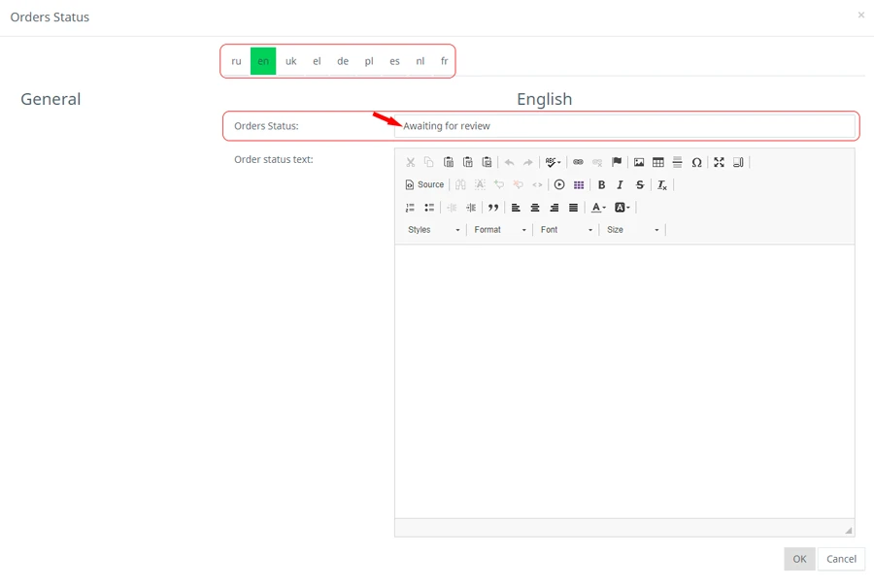The image size is (874, 588).
Task: Switch to the 'de' language tab
Action: coord(343,61)
